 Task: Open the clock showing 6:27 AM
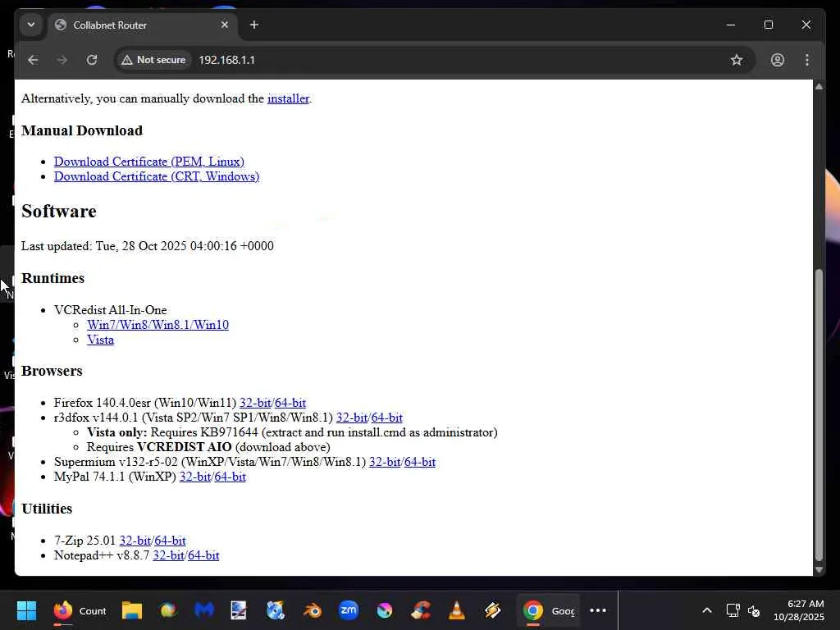click(799, 610)
